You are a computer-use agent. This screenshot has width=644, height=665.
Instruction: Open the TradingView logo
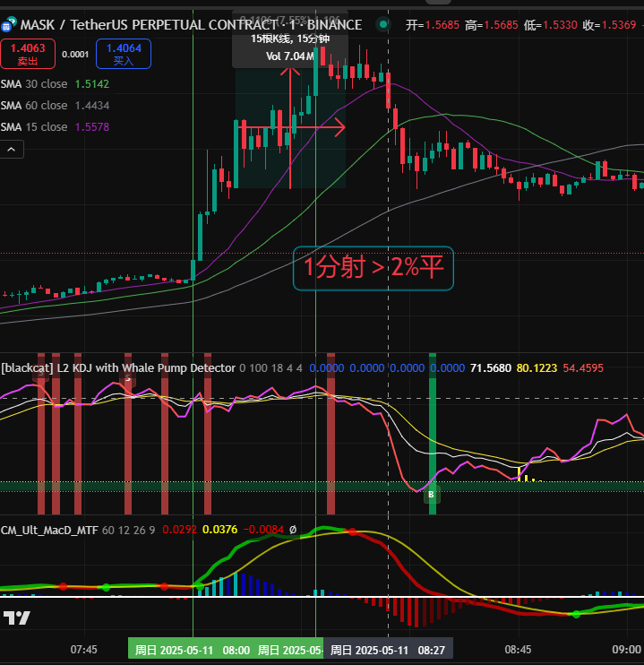(16, 617)
